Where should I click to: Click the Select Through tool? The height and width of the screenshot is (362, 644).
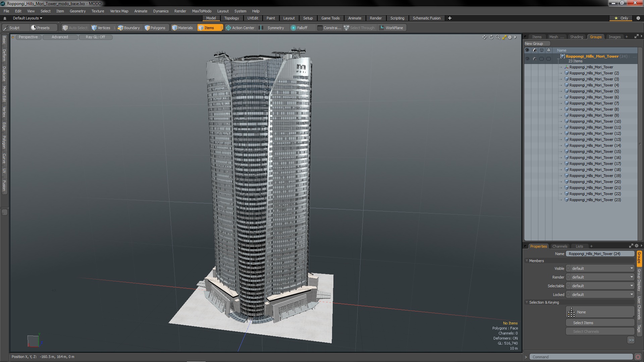tap(359, 28)
